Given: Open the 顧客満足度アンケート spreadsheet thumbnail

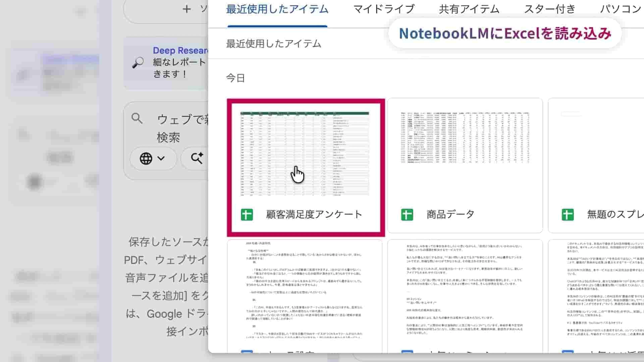Looking at the screenshot, I should pyautogui.click(x=305, y=154).
